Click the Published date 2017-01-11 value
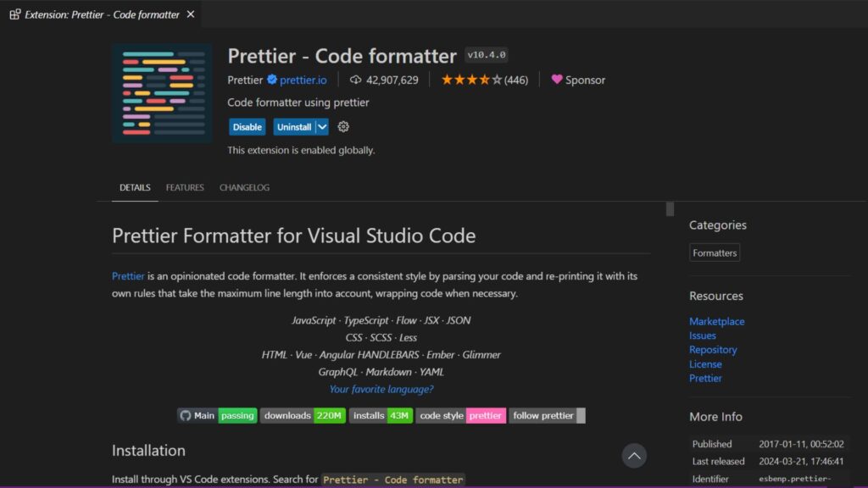Viewport: 868px width, 488px height. pos(801,444)
